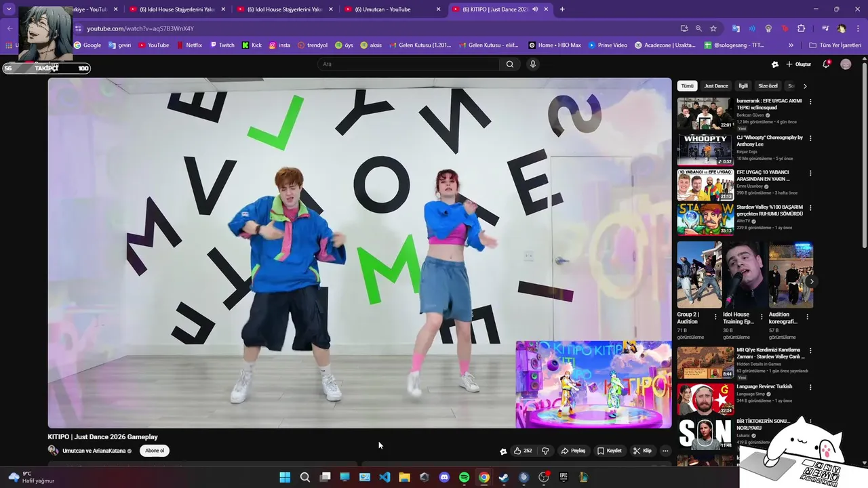Viewport: 868px width, 488px height.
Task: Open the Prime Video bookmark
Action: point(608,45)
